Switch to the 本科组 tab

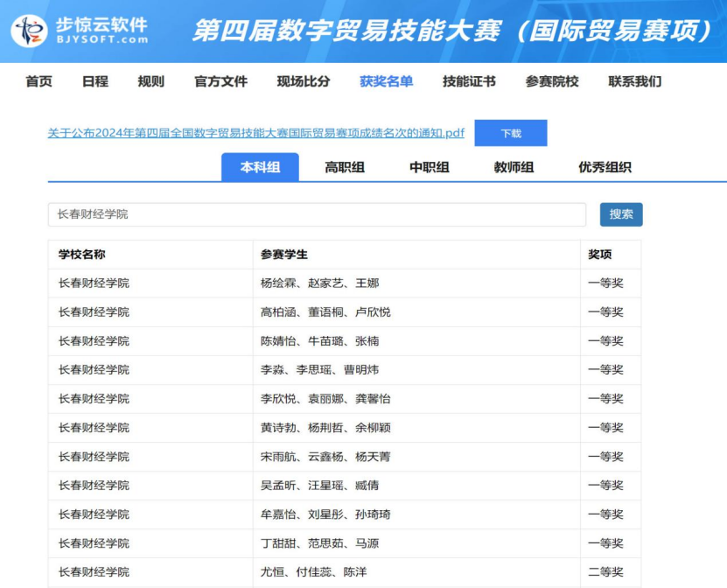[x=260, y=167]
